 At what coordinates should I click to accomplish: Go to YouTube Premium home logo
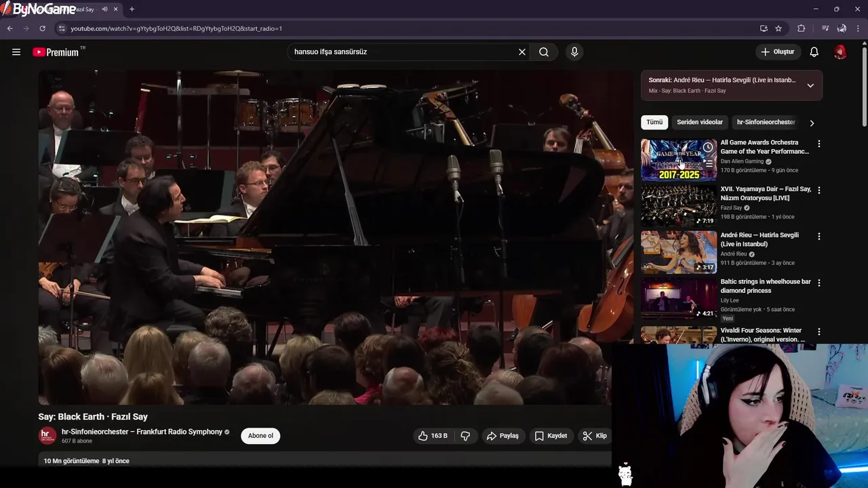pyautogui.click(x=56, y=52)
